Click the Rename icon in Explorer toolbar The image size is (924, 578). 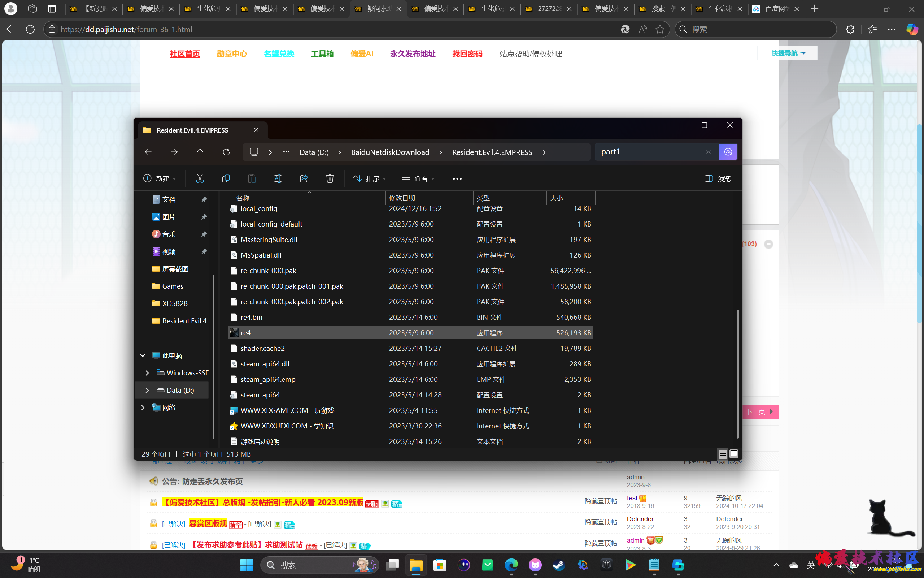[x=278, y=178]
